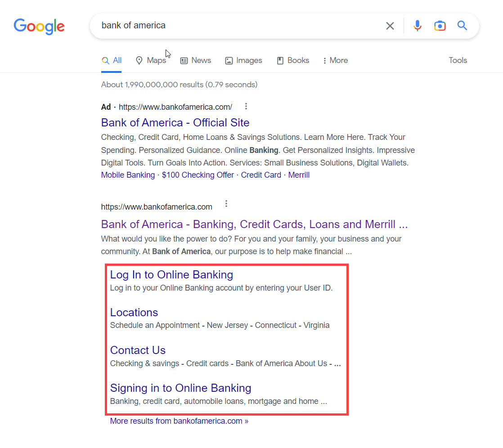Open the Contact Us sitelink
The image size is (503, 448).
[x=138, y=350]
